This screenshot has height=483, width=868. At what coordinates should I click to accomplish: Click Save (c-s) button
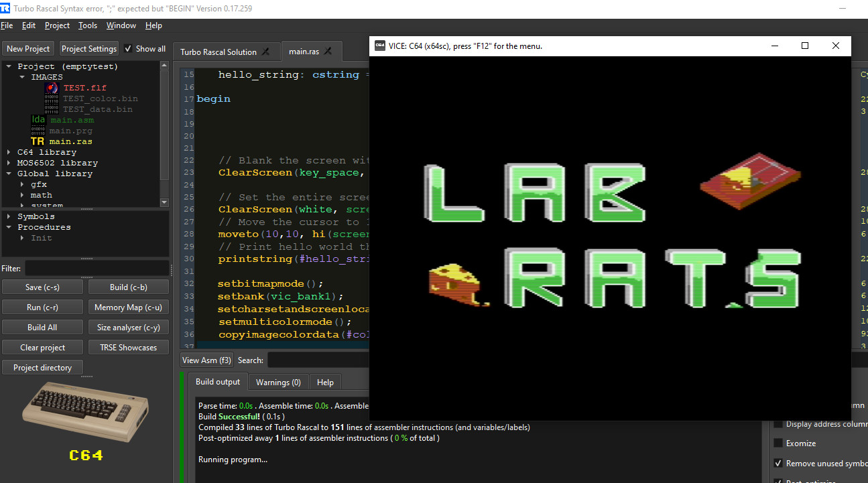[42, 287]
